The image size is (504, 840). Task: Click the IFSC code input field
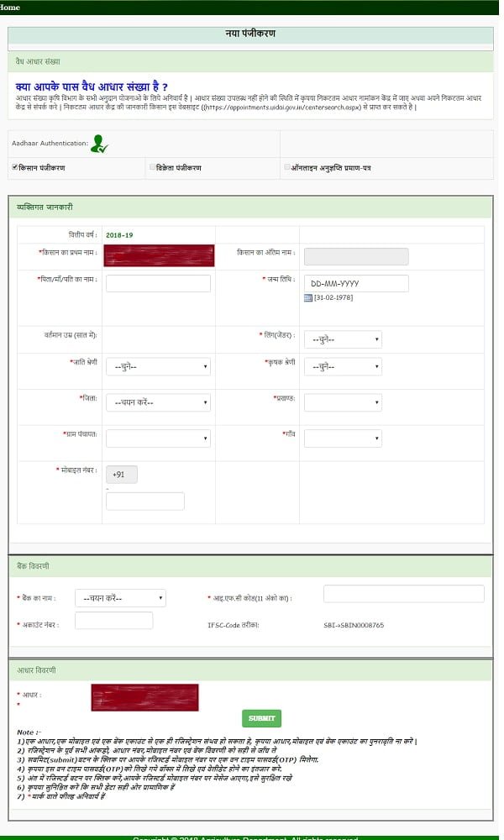(x=404, y=594)
